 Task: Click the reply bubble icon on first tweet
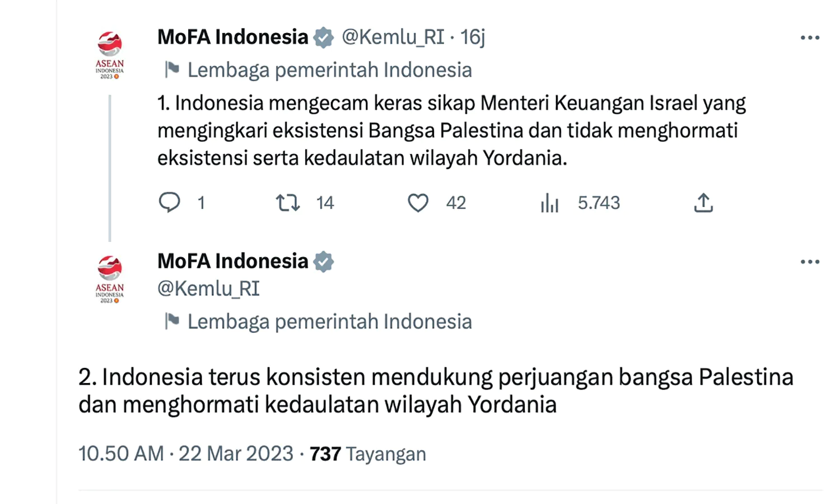(x=169, y=202)
